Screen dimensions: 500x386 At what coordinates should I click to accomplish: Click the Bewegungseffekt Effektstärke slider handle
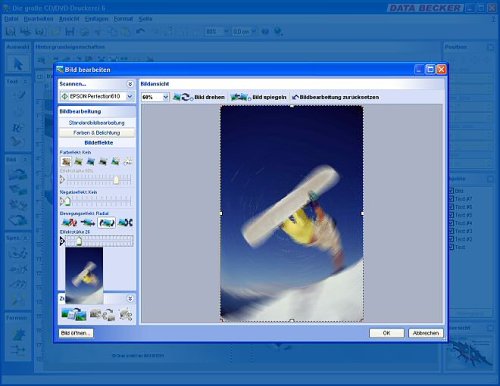pyautogui.click(x=79, y=241)
